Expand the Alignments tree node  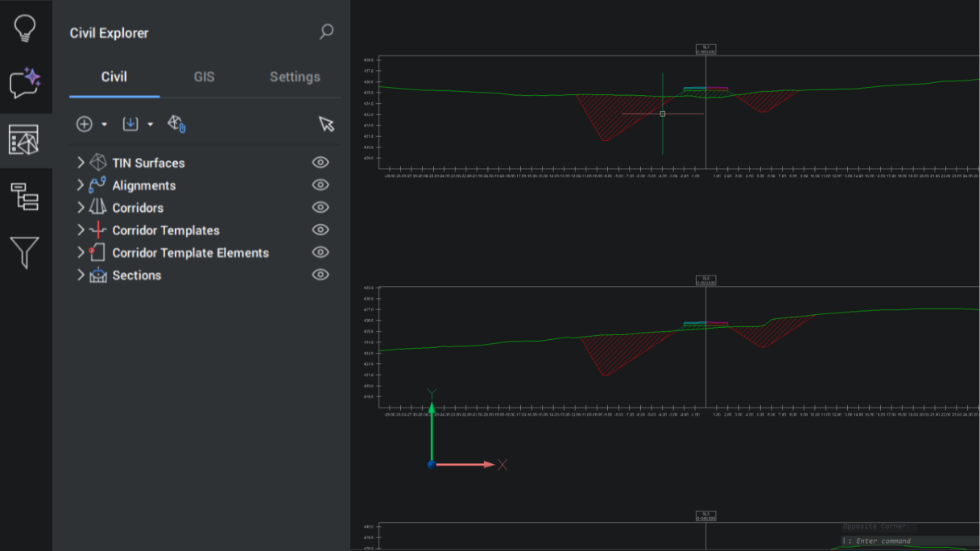coord(81,185)
